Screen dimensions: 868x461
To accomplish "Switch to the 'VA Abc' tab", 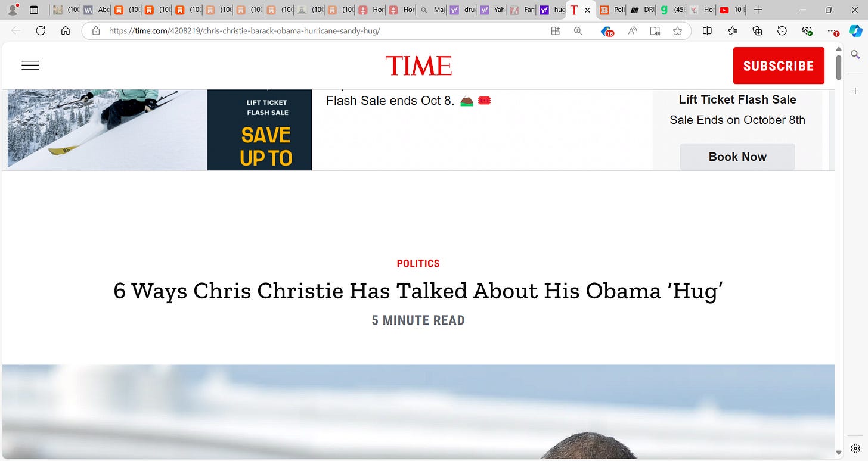I will pyautogui.click(x=96, y=10).
